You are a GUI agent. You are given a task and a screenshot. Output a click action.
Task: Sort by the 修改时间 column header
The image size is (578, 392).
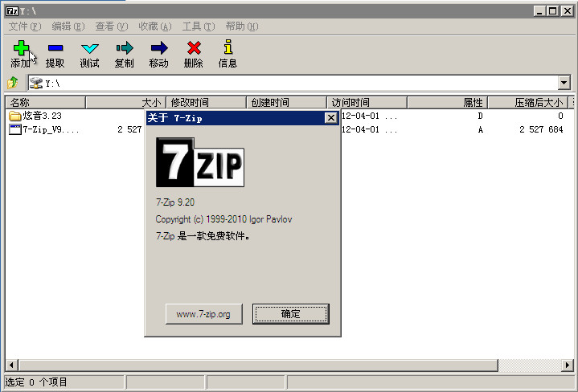pos(207,103)
